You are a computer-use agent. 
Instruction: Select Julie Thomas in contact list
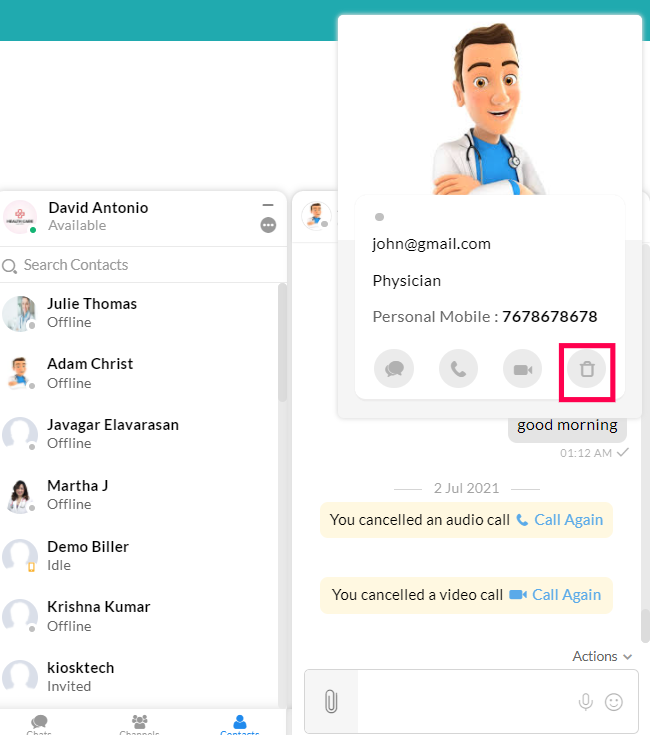92,312
